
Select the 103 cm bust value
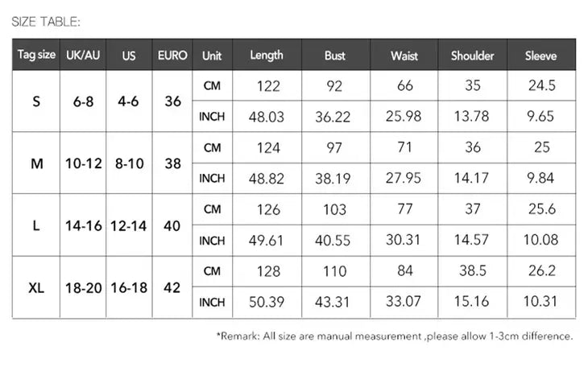[x=335, y=209]
